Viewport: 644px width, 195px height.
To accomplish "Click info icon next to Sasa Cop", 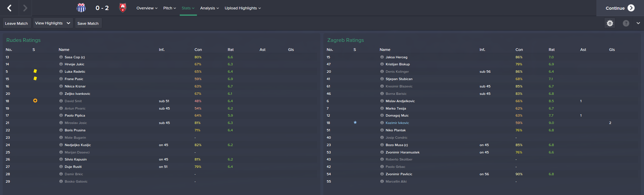I will (61, 57).
